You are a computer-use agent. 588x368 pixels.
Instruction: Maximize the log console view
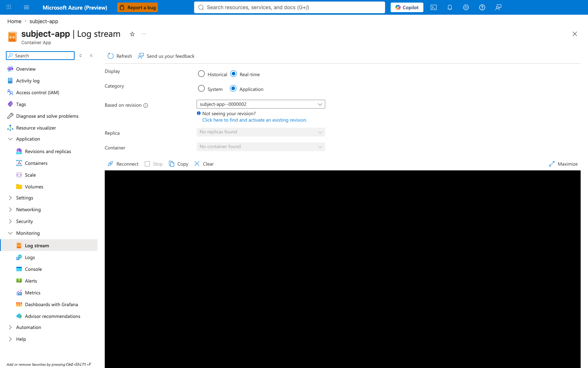(563, 164)
